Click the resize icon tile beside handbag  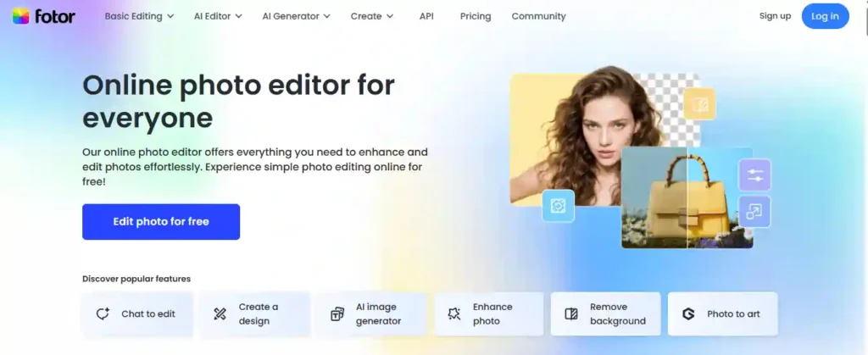click(x=754, y=211)
